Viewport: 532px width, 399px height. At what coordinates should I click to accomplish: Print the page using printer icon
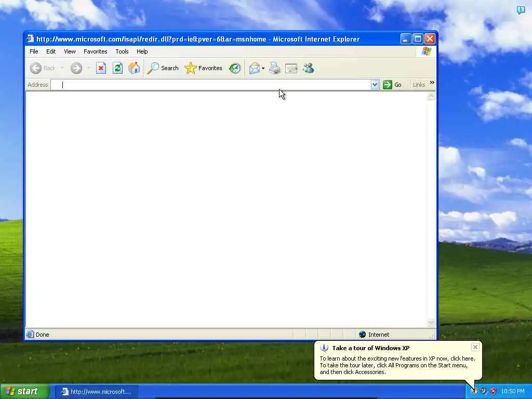tap(275, 68)
